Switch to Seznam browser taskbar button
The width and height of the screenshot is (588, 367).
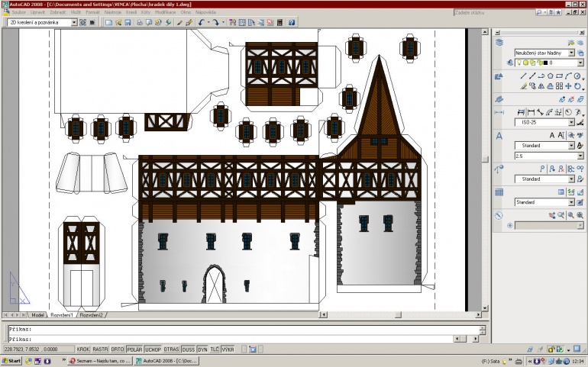coord(100,361)
